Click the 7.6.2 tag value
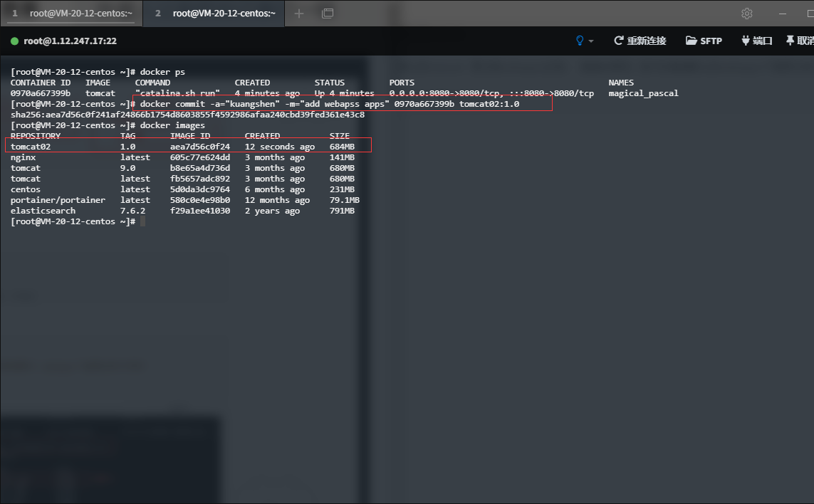 pyautogui.click(x=133, y=211)
